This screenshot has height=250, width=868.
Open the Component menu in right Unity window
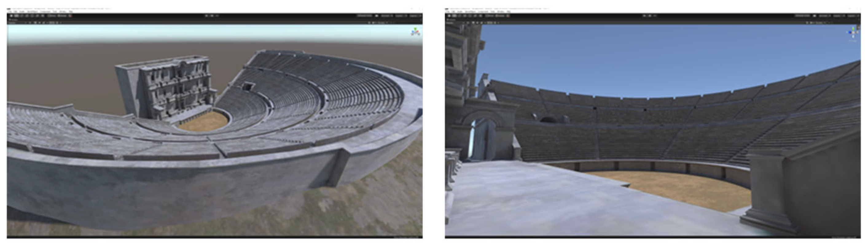(x=483, y=12)
